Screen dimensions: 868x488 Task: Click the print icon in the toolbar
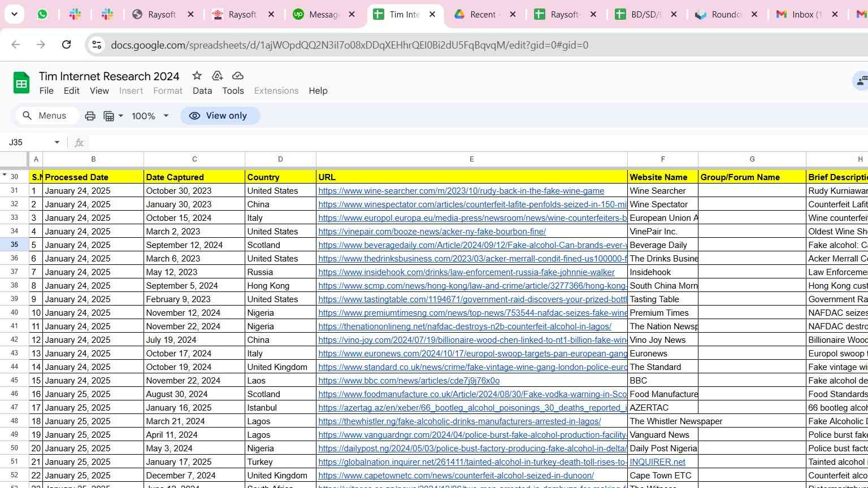coord(90,116)
